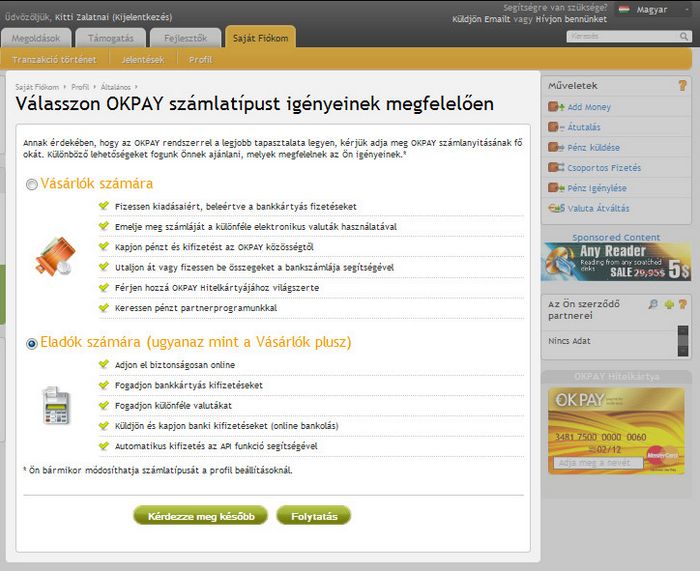Open the Magyar language dropdown
The image size is (700, 571).
(x=653, y=9)
